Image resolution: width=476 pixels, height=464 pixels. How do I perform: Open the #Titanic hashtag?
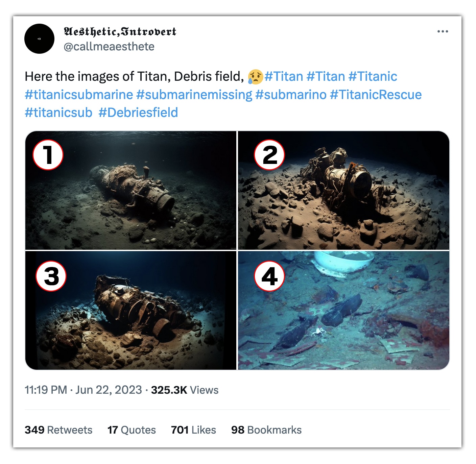[x=373, y=77]
